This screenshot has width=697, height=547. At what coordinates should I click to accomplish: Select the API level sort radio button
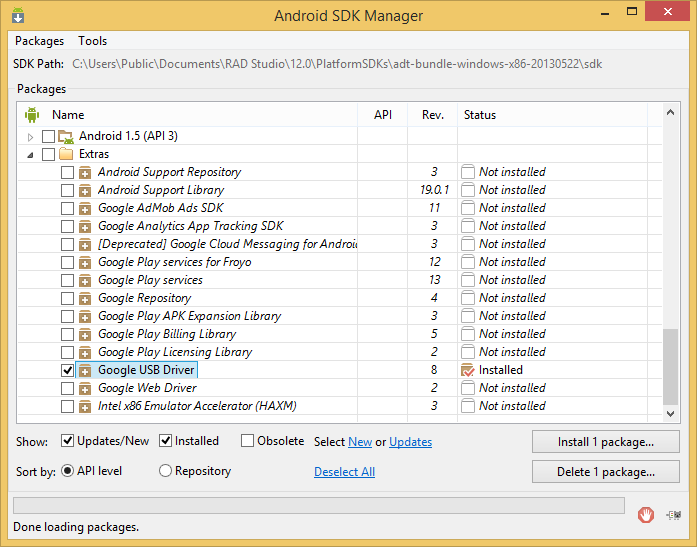click(x=67, y=471)
